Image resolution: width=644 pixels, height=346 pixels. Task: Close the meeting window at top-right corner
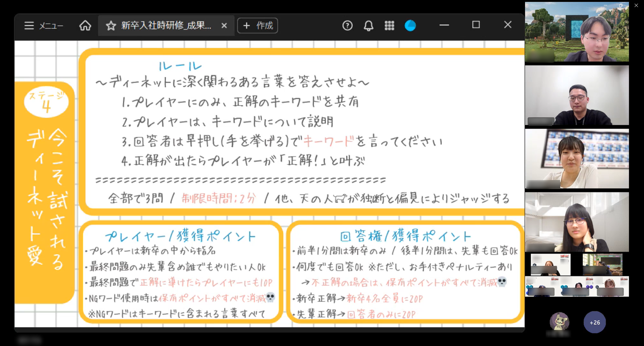[x=636, y=5]
